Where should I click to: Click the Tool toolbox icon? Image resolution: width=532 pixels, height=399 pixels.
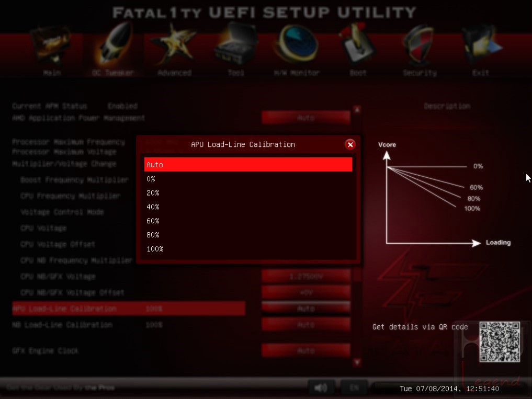pyautogui.click(x=236, y=44)
